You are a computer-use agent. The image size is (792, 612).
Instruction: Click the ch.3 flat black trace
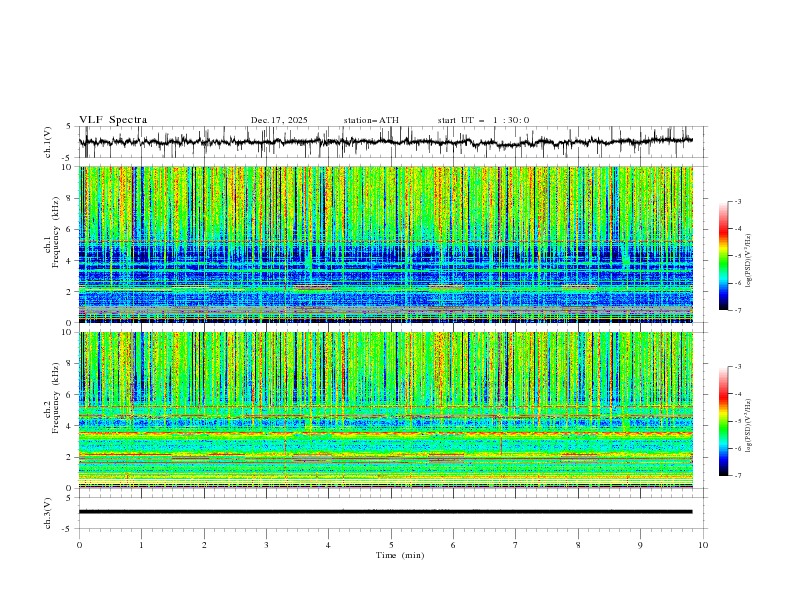coord(385,512)
